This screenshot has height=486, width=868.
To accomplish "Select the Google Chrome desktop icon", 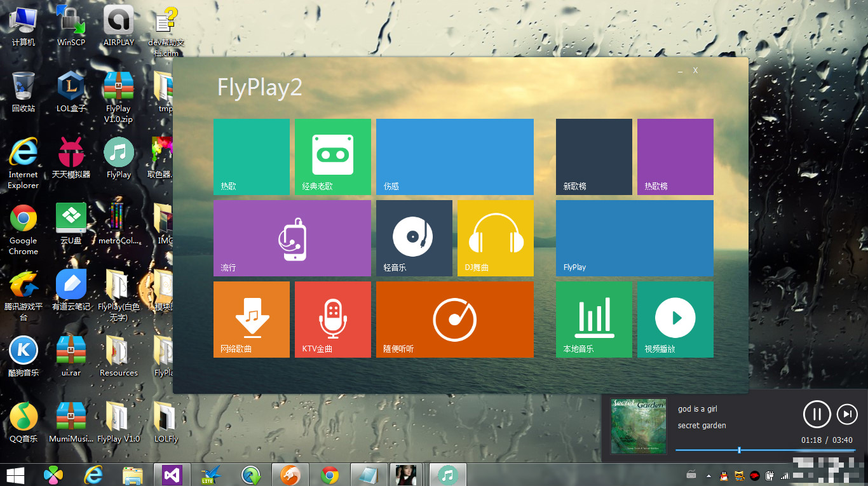I will (x=24, y=229).
